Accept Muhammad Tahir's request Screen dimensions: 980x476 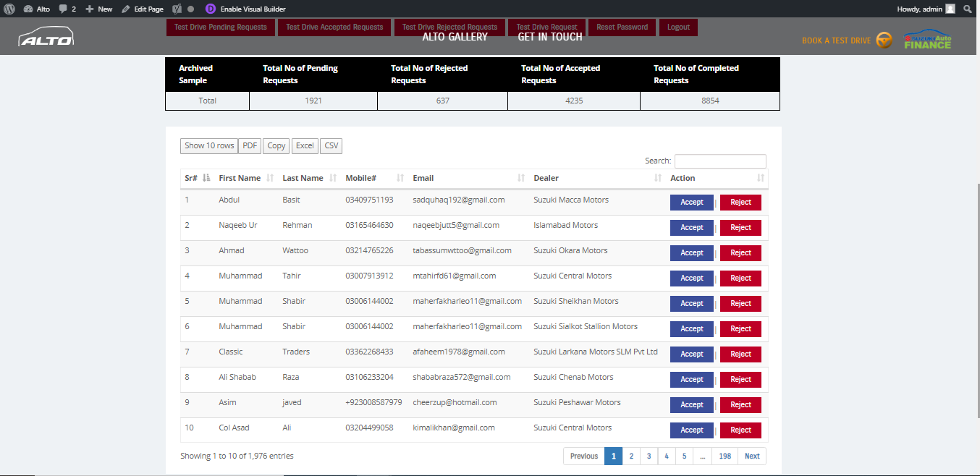[692, 279]
